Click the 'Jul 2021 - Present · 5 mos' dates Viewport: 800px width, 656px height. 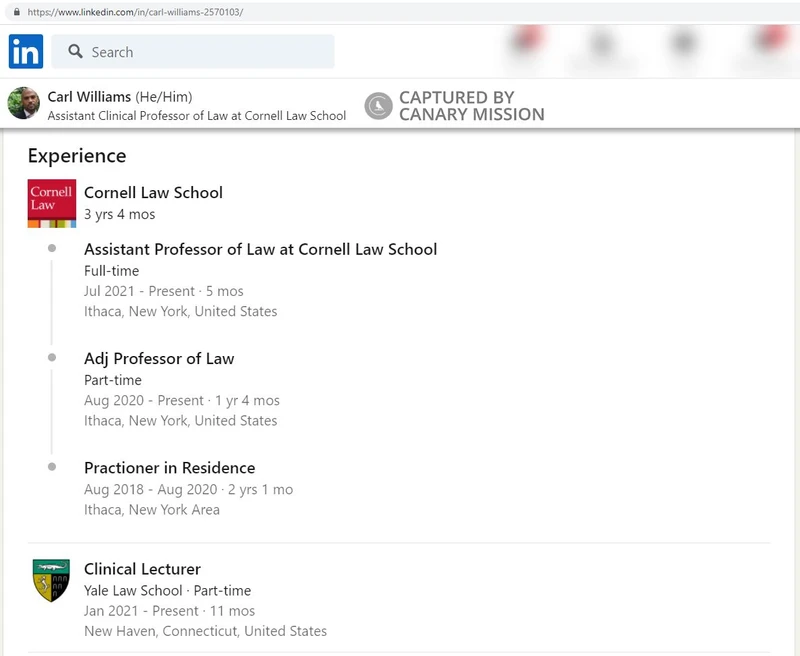164,291
